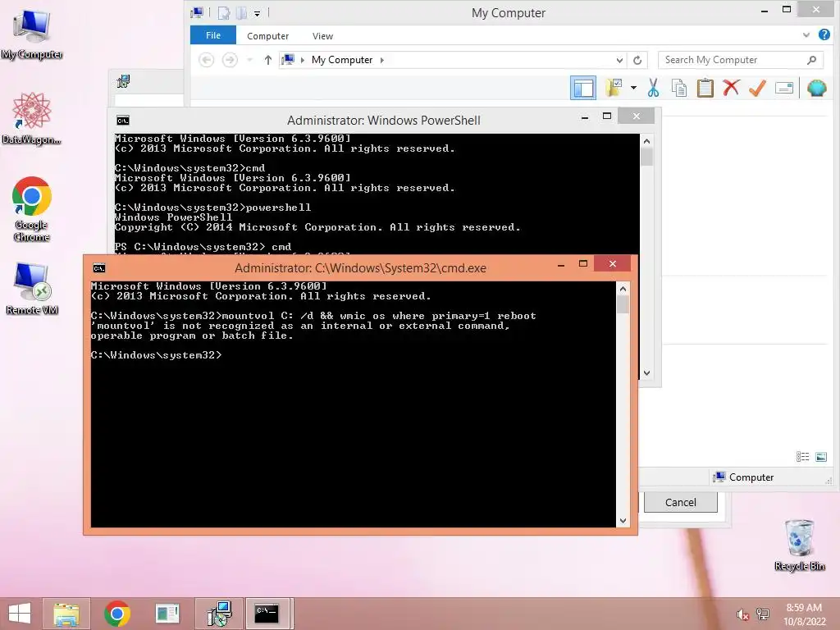Click the Refresh button beside address bar

637,60
